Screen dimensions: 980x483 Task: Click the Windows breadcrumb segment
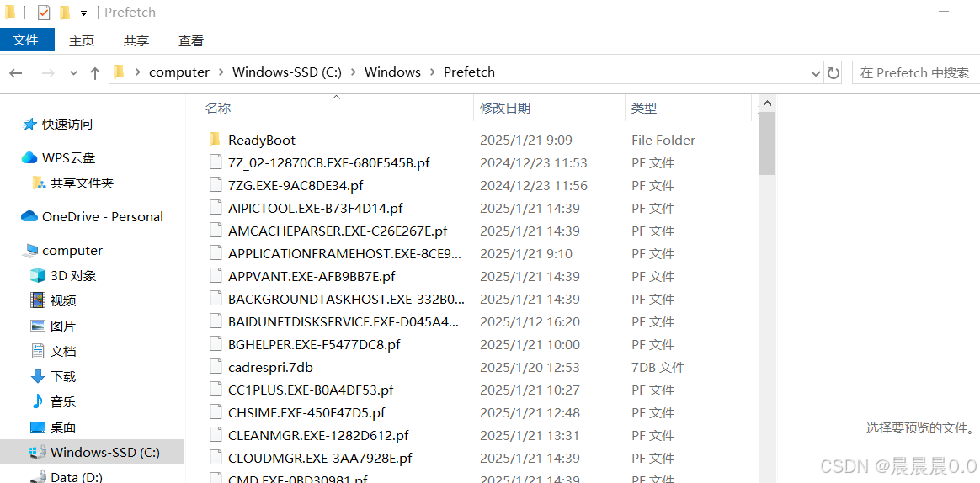392,72
